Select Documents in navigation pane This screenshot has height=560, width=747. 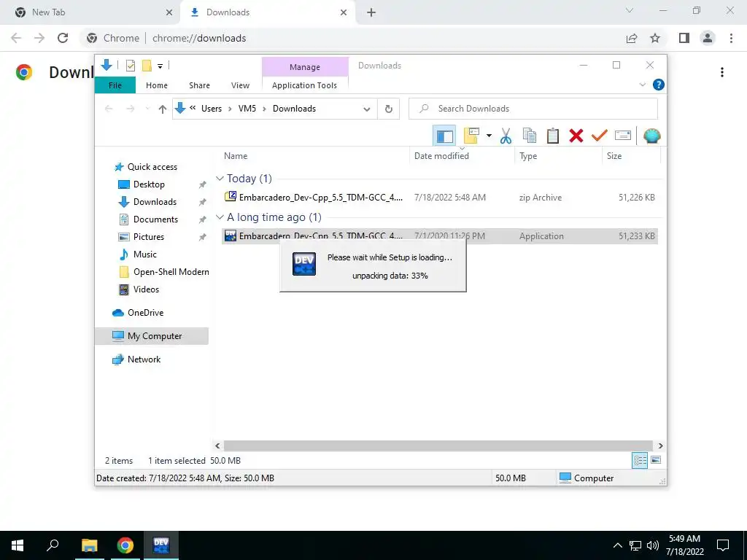tap(155, 219)
